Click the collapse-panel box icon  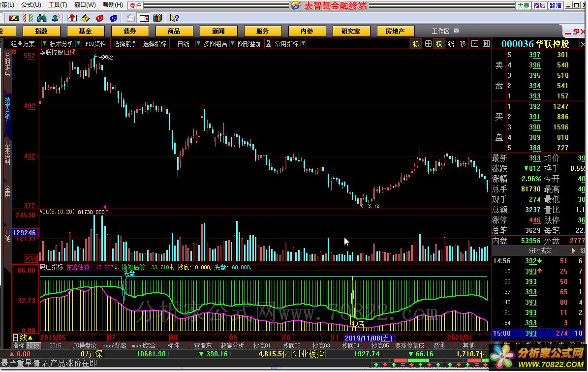(x=475, y=44)
